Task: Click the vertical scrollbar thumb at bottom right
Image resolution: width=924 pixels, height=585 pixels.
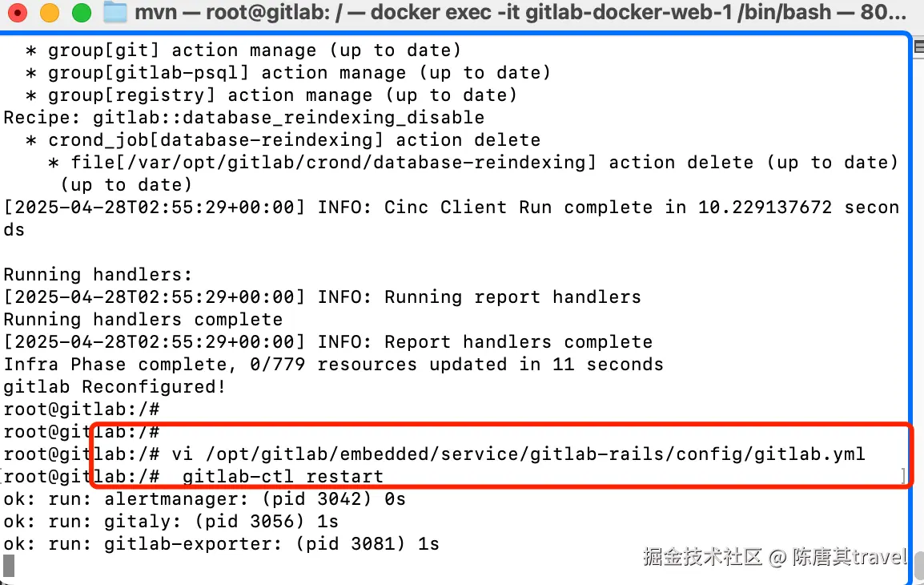Action: (918, 566)
